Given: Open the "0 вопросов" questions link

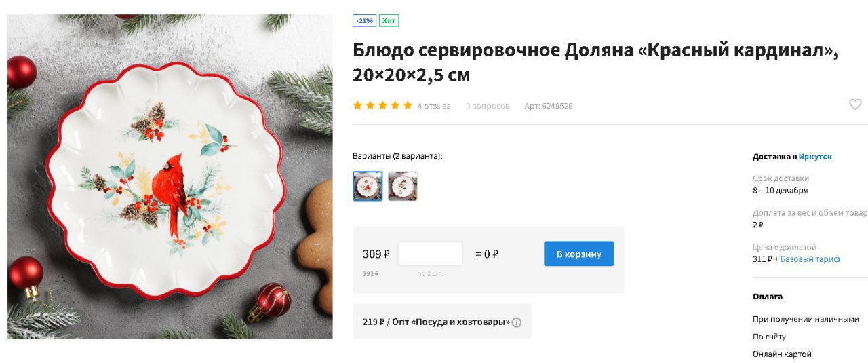Looking at the screenshot, I should click(x=488, y=106).
